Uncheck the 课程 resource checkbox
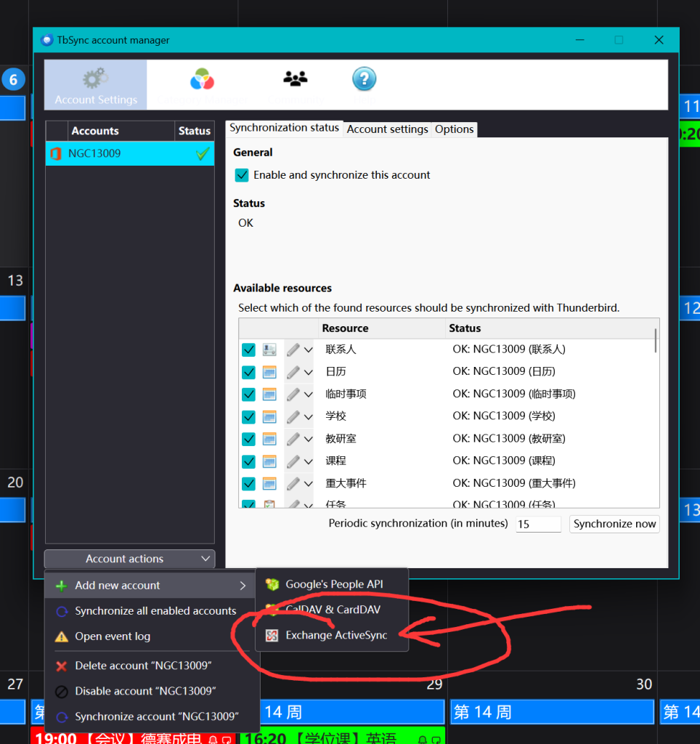The width and height of the screenshot is (700, 744). [248, 461]
